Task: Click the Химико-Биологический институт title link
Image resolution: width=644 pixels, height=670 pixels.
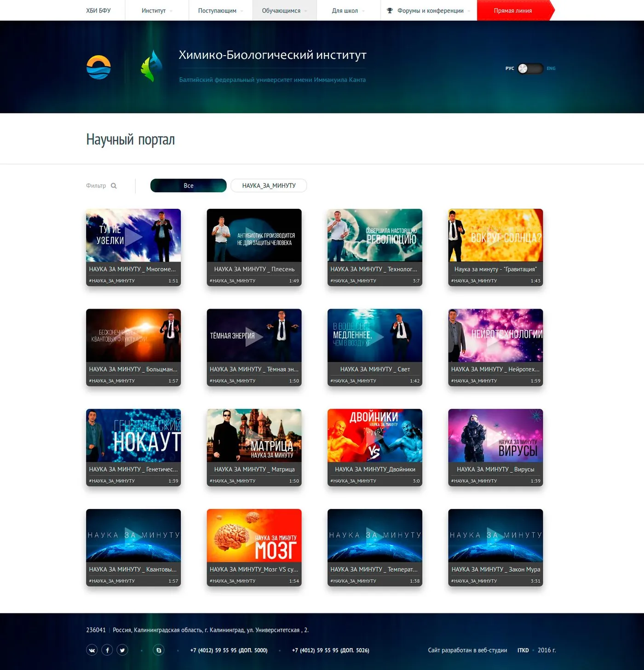Action: [272, 55]
